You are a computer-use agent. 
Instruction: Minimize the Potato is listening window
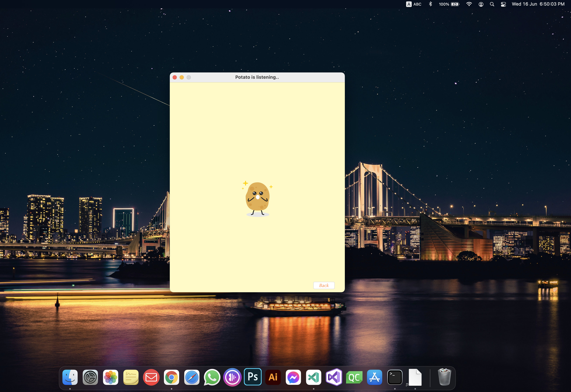click(182, 77)
